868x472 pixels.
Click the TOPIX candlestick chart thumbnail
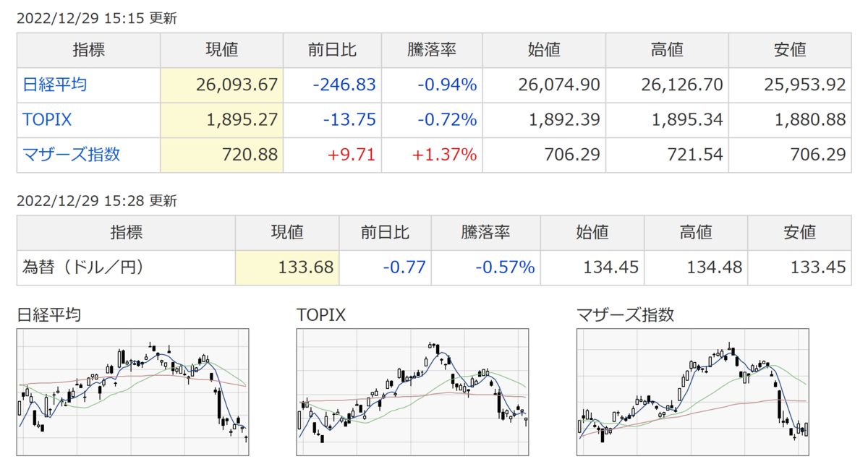coord(412,392)
